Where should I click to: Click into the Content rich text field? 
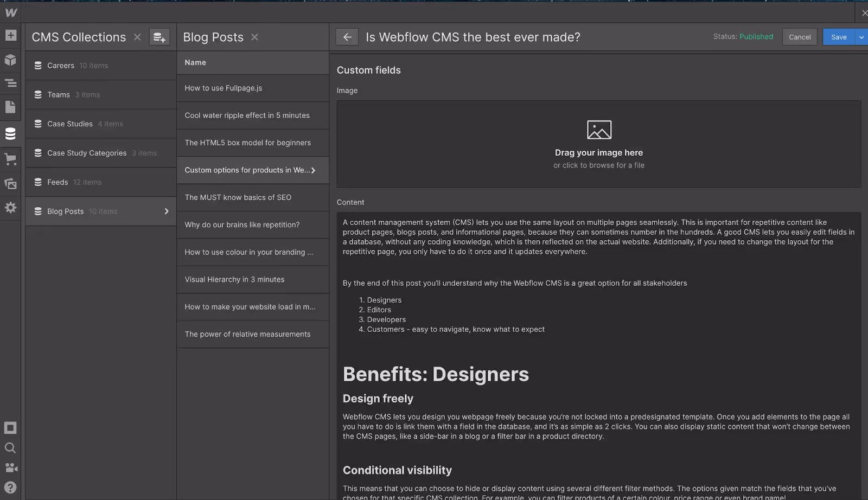point(599,356)
